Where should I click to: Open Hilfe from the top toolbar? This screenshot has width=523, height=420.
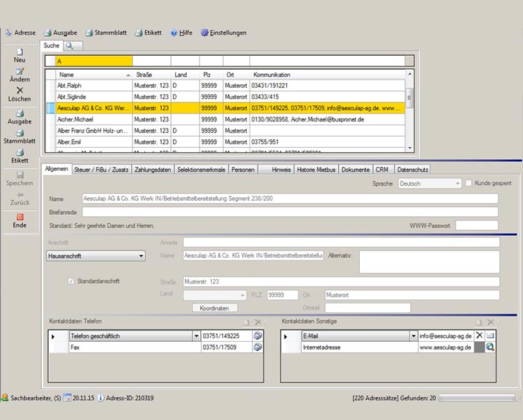click(x=181, y=33)
